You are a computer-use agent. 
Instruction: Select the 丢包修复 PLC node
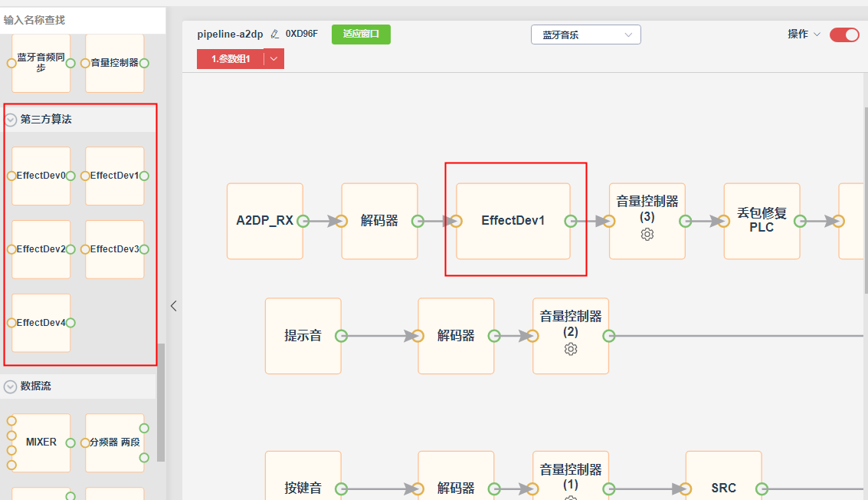[762, 221]
